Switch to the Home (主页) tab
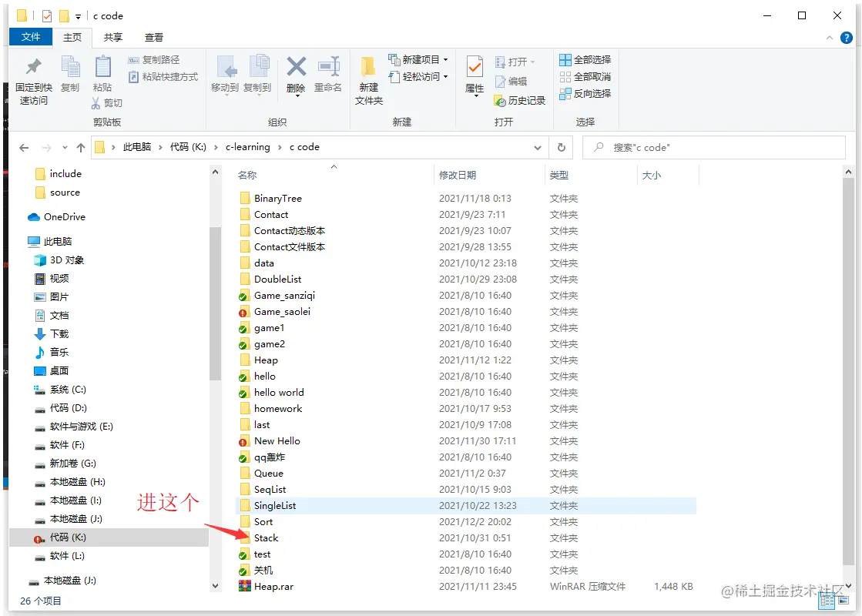The width and height of the screenshot is (862, 616). point(72,38)
